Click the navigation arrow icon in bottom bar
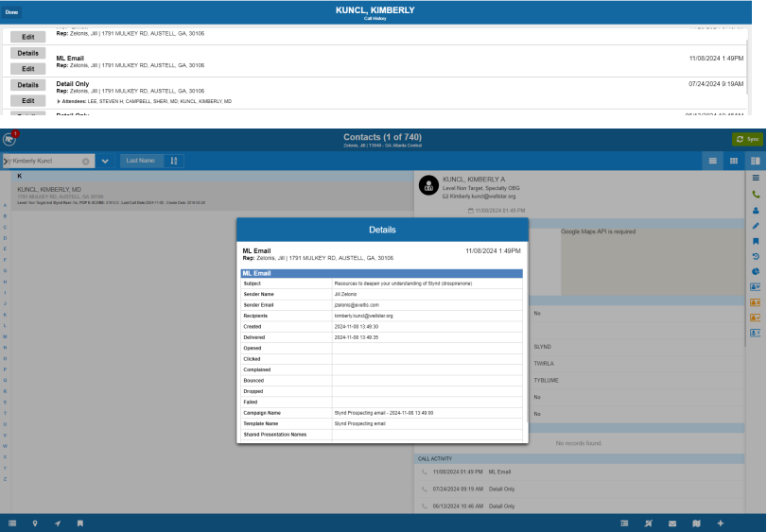 pyautogui.click(x=58, y=523)
